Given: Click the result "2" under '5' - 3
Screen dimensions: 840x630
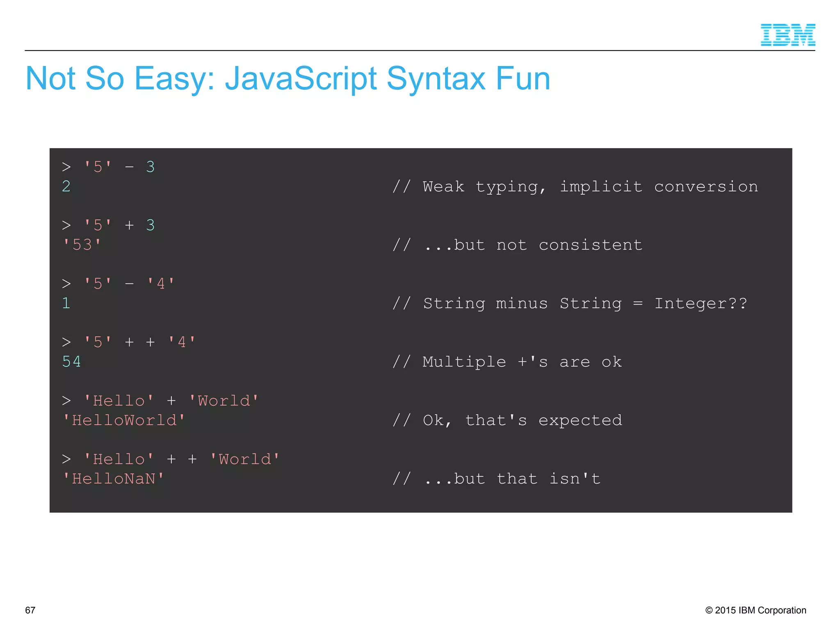Looking at the screenshot, I should 66,187.
